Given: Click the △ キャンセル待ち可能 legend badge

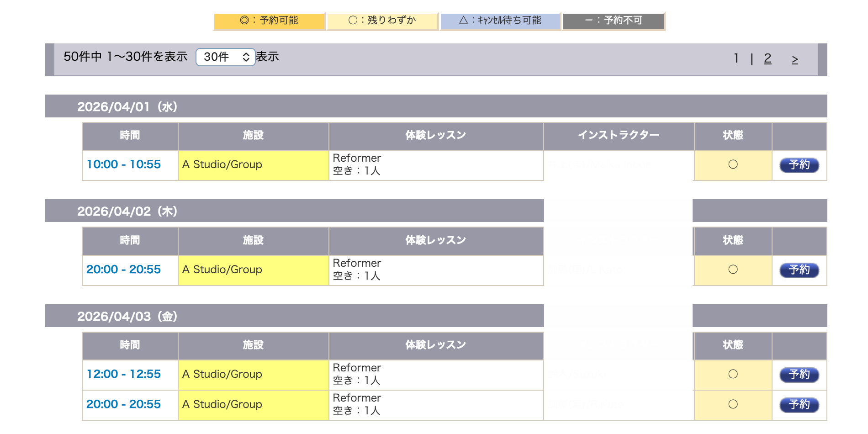Looking at the screenshot, I should point(500,20).
